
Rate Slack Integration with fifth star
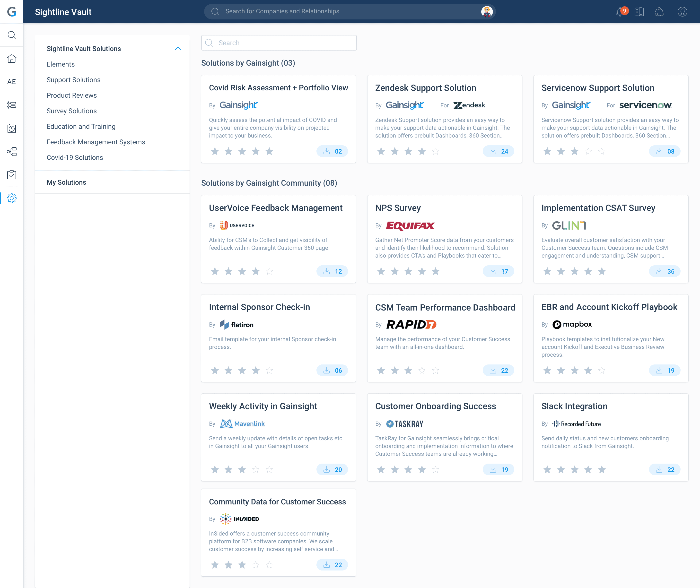tap(602, 470)
